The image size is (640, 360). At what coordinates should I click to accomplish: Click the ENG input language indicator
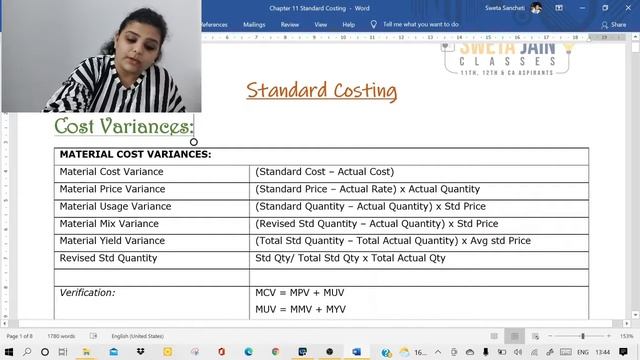click(x=583, y=352)
